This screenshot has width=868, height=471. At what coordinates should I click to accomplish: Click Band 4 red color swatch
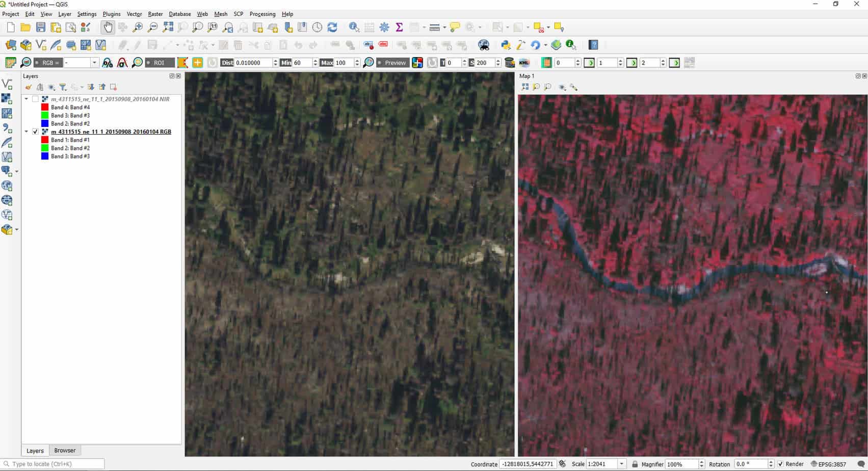coord(45,107)
